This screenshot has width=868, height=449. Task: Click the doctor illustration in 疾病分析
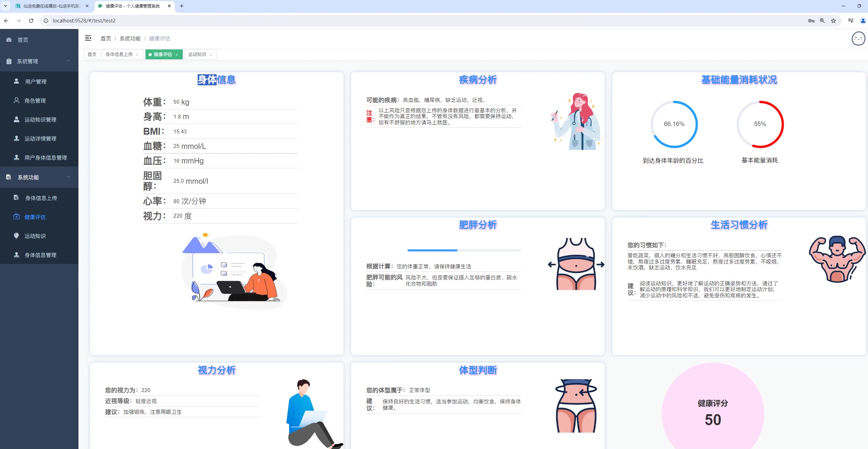click(576, 121)
